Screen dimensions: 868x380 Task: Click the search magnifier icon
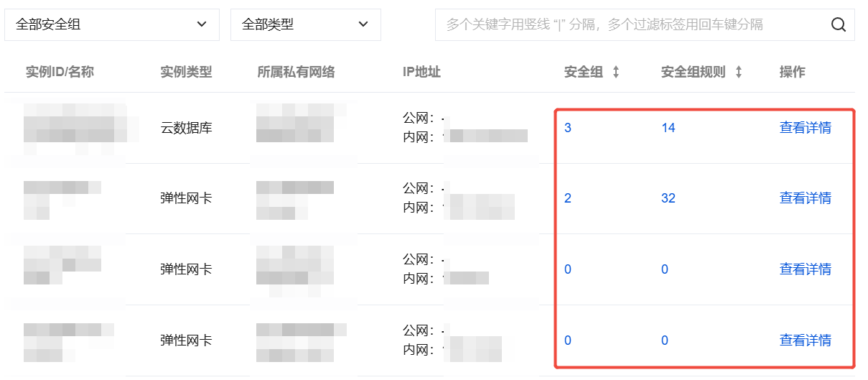point(838,25)
